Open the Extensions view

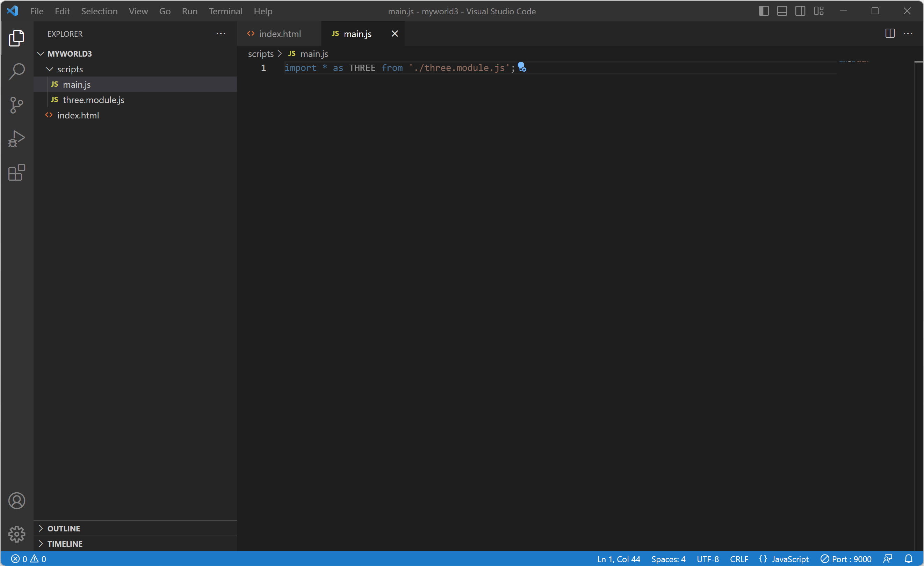pos(16,173)
